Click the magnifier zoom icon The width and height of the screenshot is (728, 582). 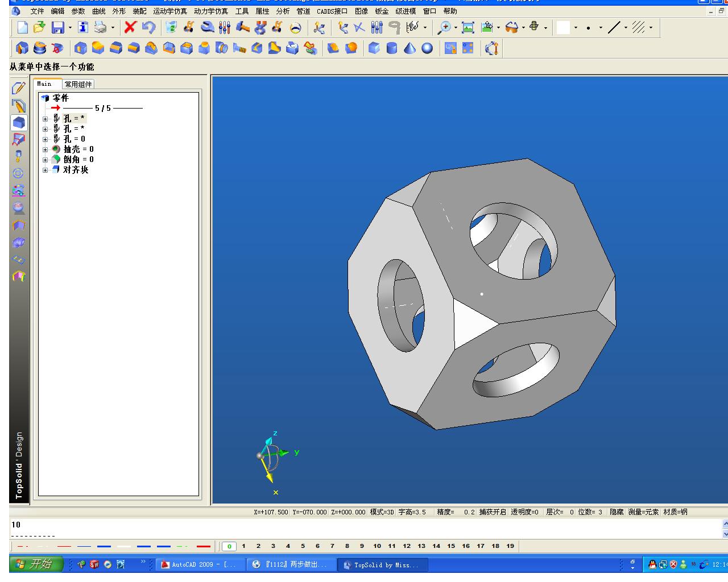(x=444, y=27)
